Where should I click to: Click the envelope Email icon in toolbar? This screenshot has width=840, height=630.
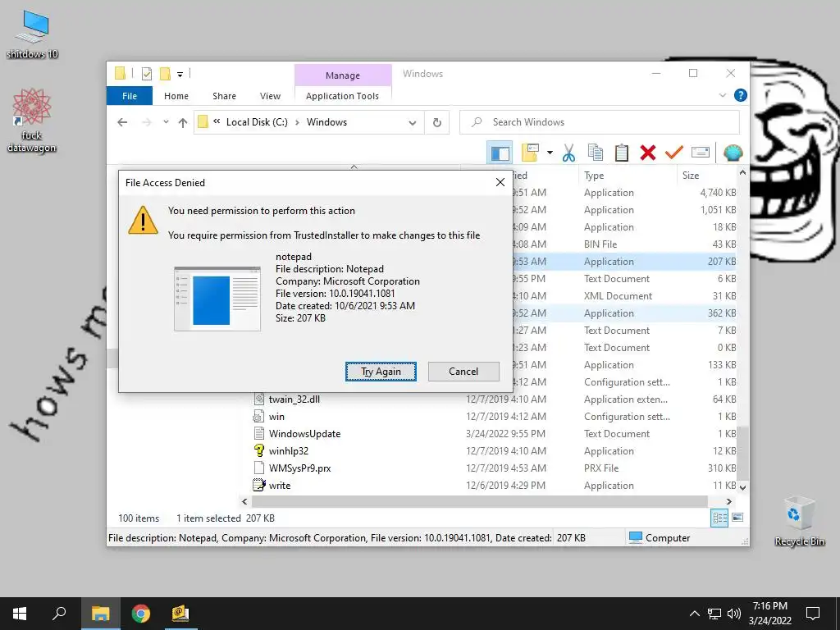(x=701, y=153)
